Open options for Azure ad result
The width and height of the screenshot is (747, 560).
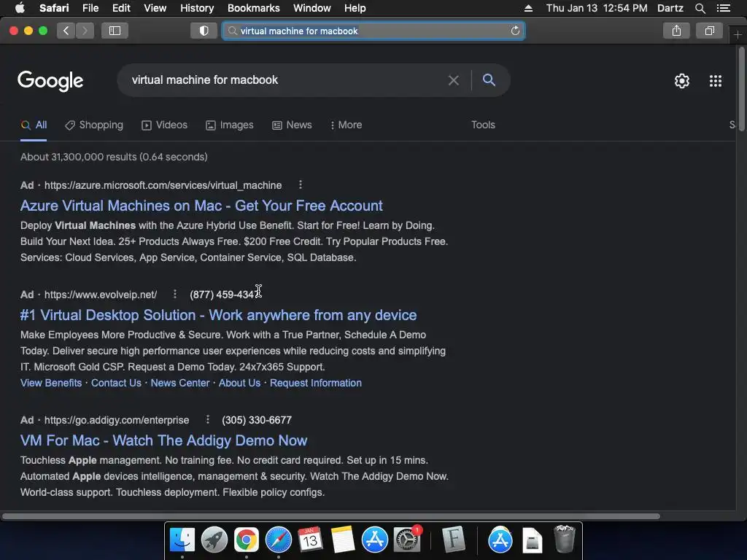point(300,184)
